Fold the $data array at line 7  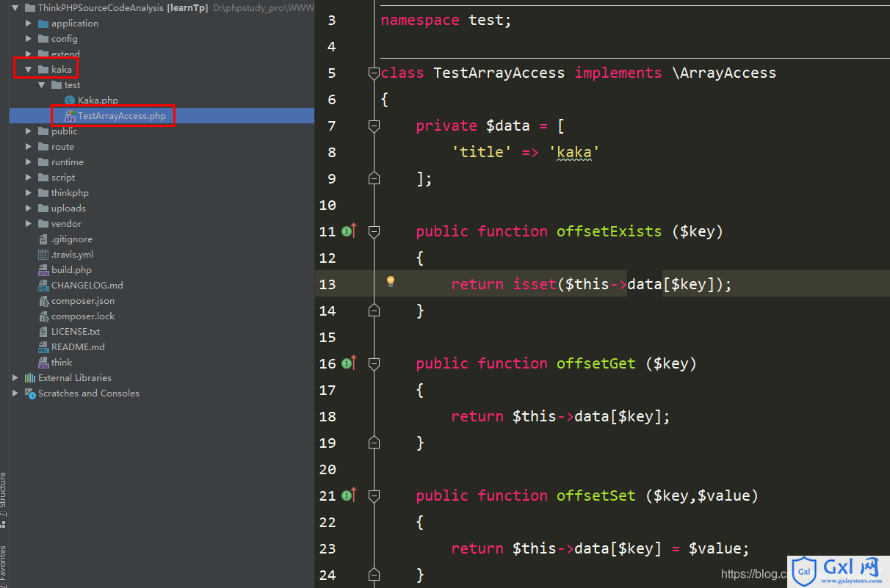click(374, 126)
